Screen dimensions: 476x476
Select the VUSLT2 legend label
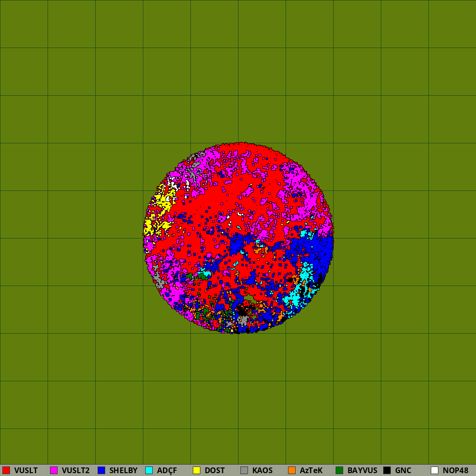click(76, 471)
